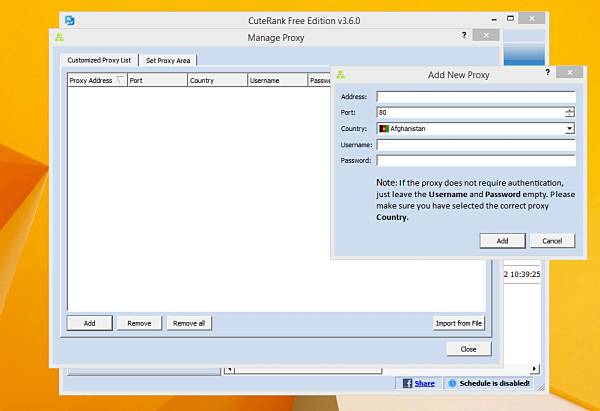Minimize the CuteRank main window
600x411 pixels.
(x=494, y=19)
